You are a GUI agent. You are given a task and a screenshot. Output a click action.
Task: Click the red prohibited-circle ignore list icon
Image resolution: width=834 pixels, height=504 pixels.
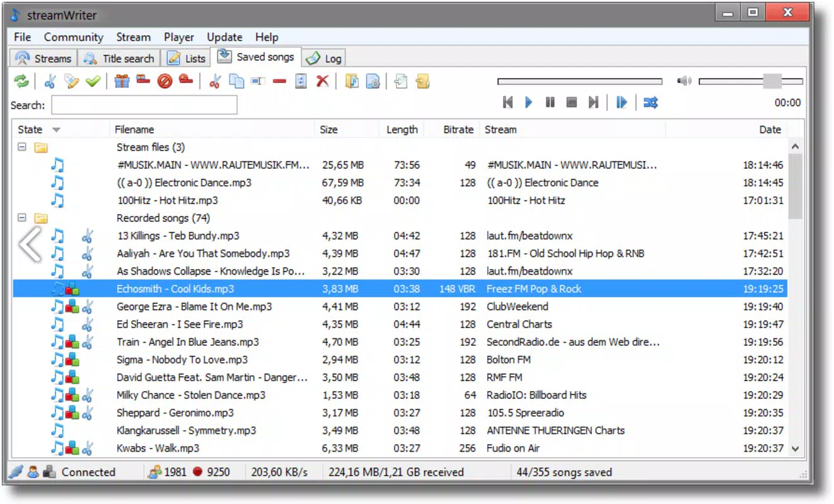165,81
